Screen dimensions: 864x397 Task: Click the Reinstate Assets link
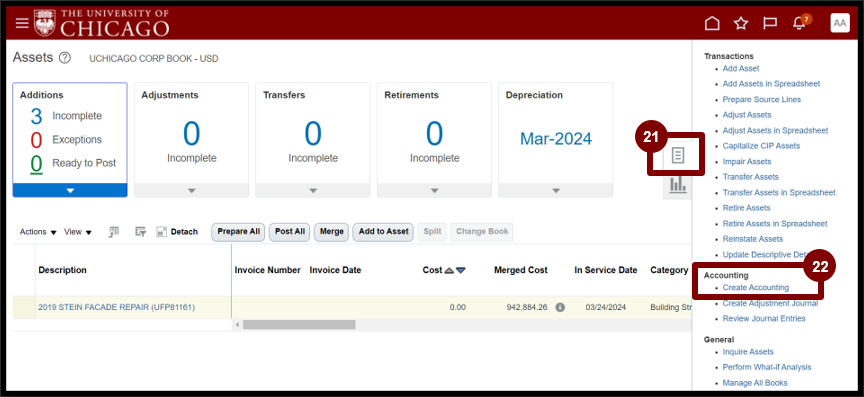coord(753,239)
